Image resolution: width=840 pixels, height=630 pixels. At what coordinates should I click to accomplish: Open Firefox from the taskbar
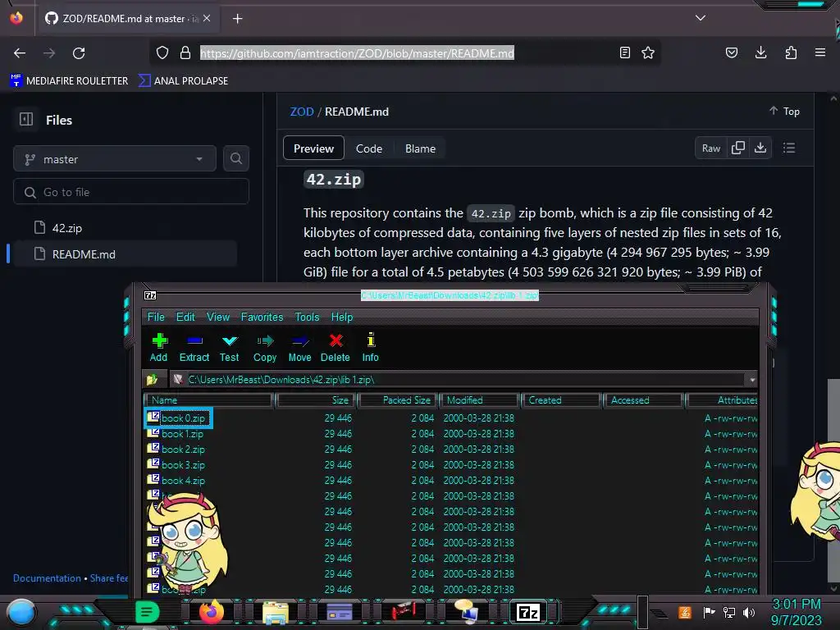click(x=211, y=612)
